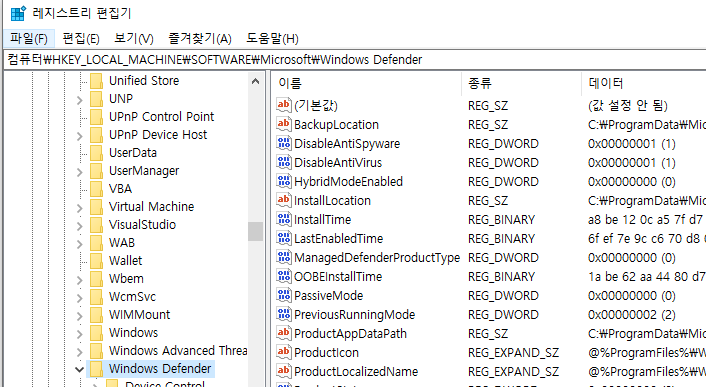Select the UNP folder icon
The width and height of the screenshot is (706, 387).
(x=96, y=99)
